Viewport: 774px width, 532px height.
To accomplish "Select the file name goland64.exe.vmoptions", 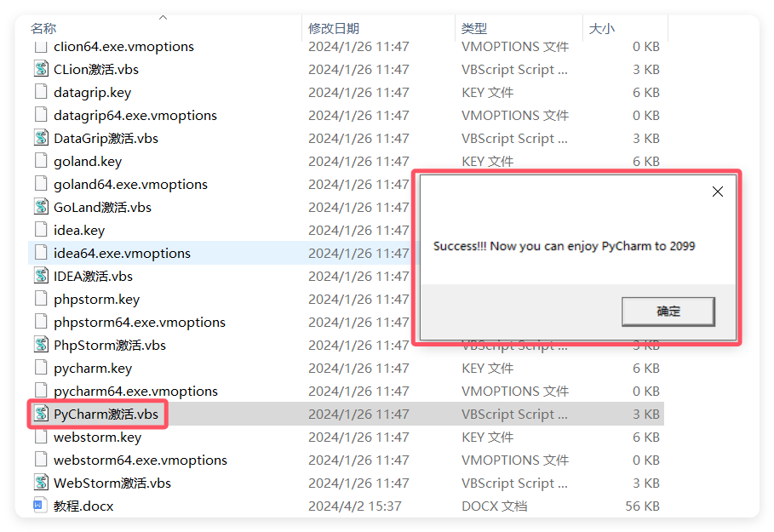I will (x=131, y=185).
